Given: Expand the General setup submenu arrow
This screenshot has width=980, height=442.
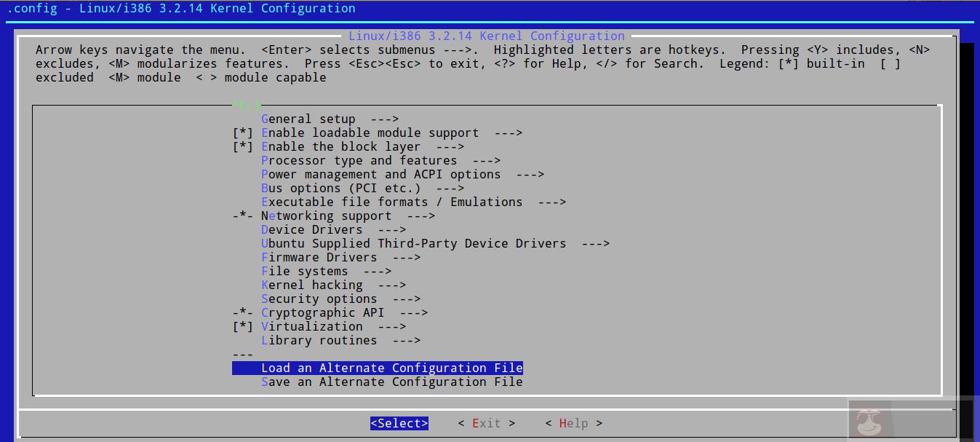Looking at the screenshot, I should point(384,119).
